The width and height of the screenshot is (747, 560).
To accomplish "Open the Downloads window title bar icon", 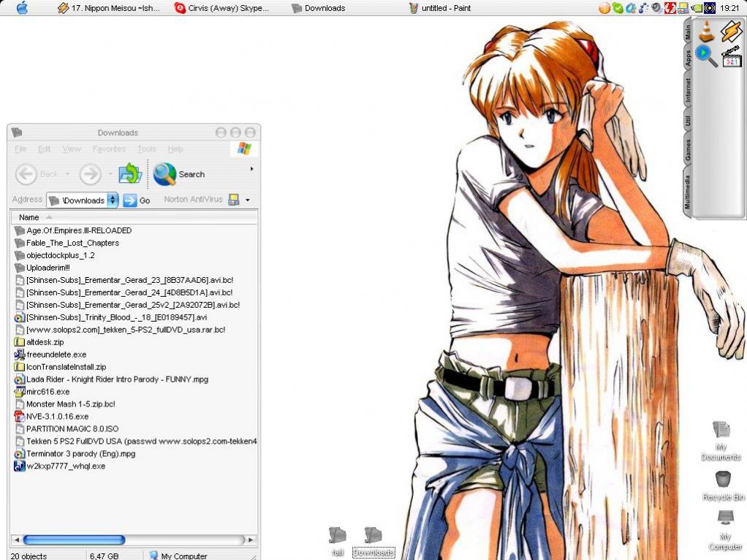I will pos(17,132).
